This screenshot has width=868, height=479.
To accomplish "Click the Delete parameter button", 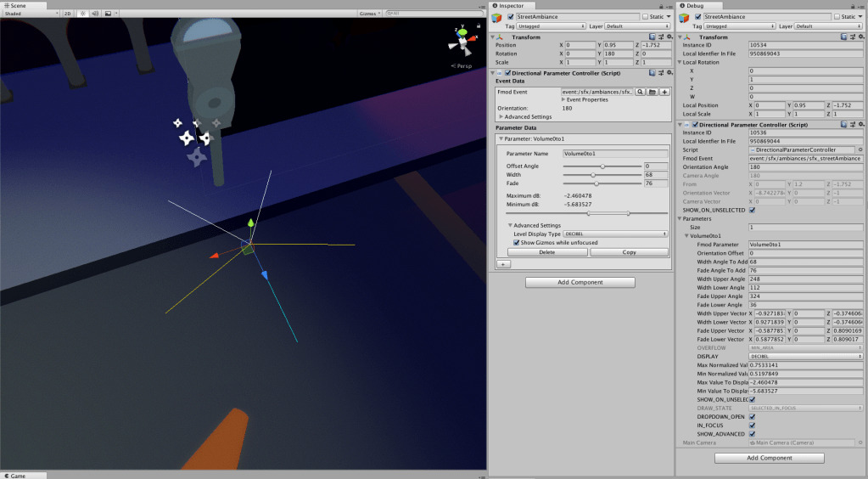I will coord(546,252).
